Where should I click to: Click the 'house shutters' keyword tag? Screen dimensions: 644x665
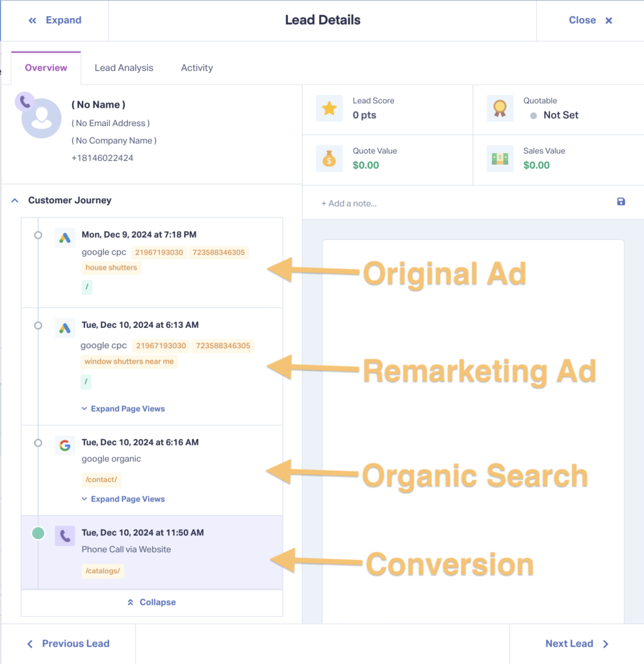pyautogui.click(x=111, y=268)
